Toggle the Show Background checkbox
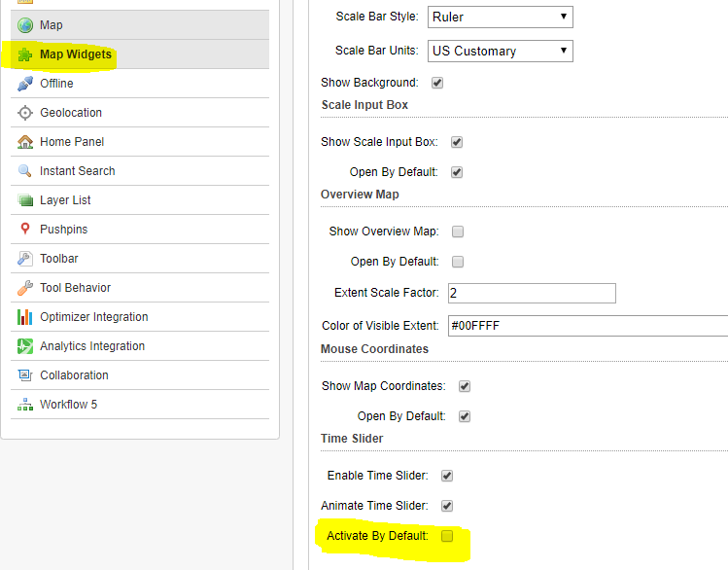 [x=437, y=83]
